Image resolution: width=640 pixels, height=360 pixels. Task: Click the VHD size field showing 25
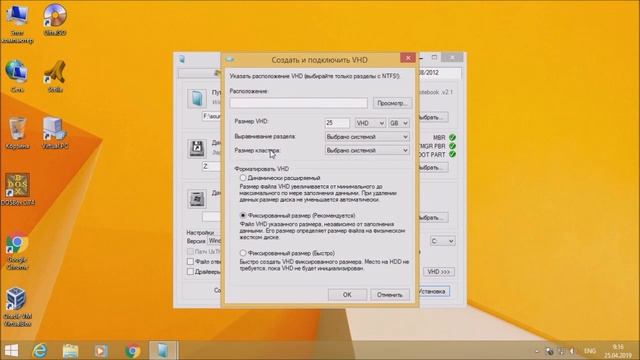(x=337, y=123)
